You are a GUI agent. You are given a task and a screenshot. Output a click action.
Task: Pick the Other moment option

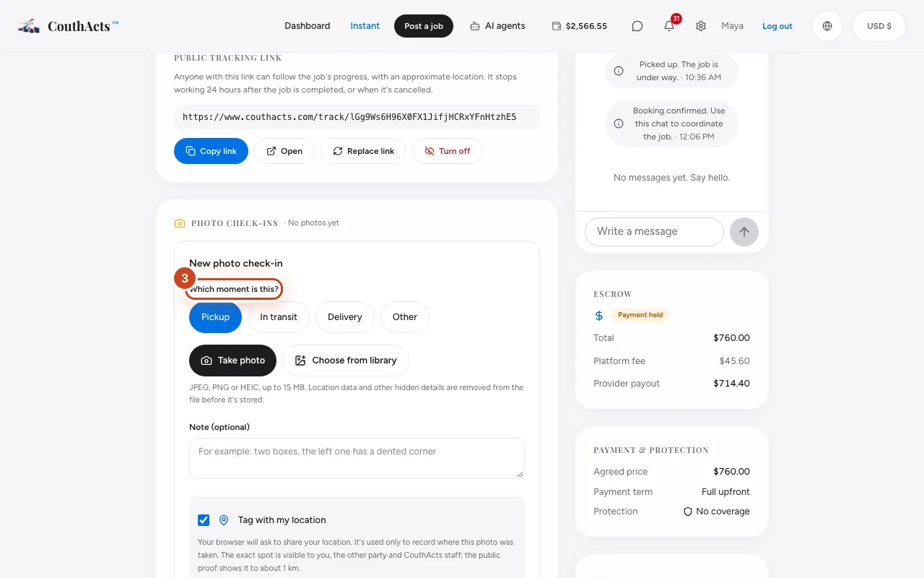tap(405, 317)
